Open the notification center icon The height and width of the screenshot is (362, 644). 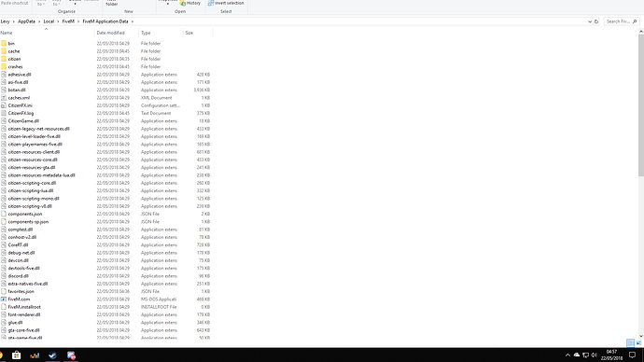tap(633, 355)
